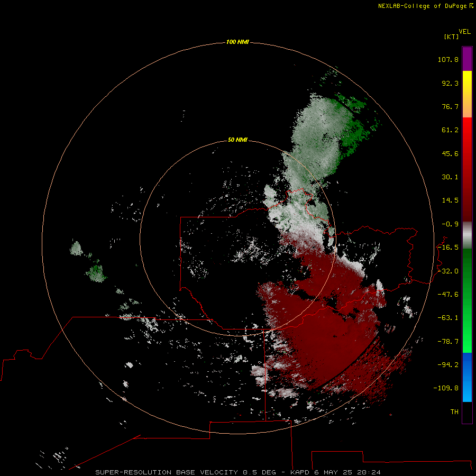Click the 107.8 legend value

(x=448, y=59)
